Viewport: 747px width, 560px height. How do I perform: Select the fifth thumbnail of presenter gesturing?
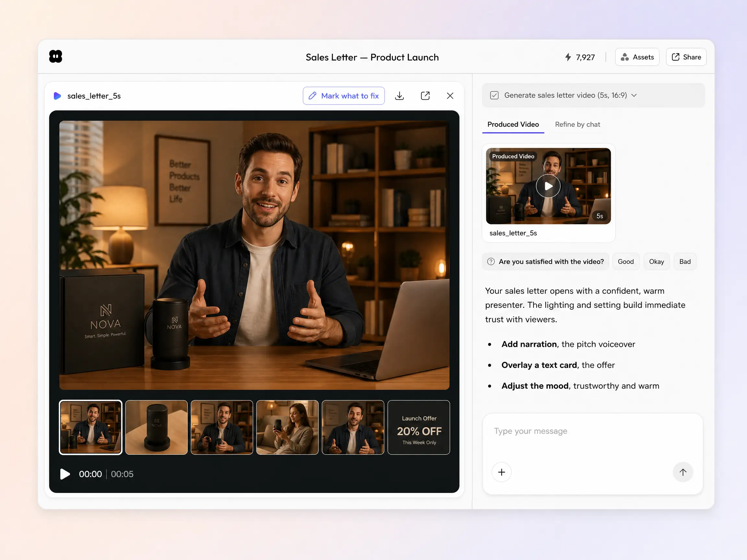(x=353, y=427)
